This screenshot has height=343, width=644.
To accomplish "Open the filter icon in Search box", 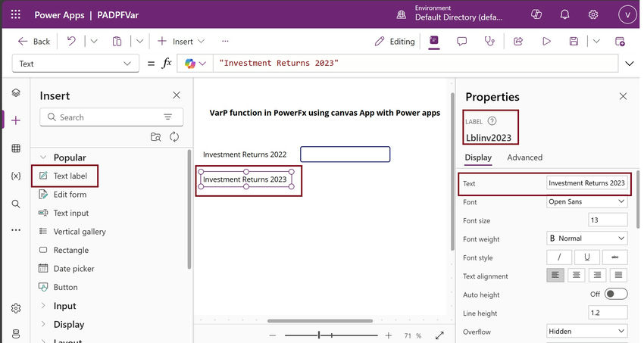I will pyautogui.click(x=168, y=117).
